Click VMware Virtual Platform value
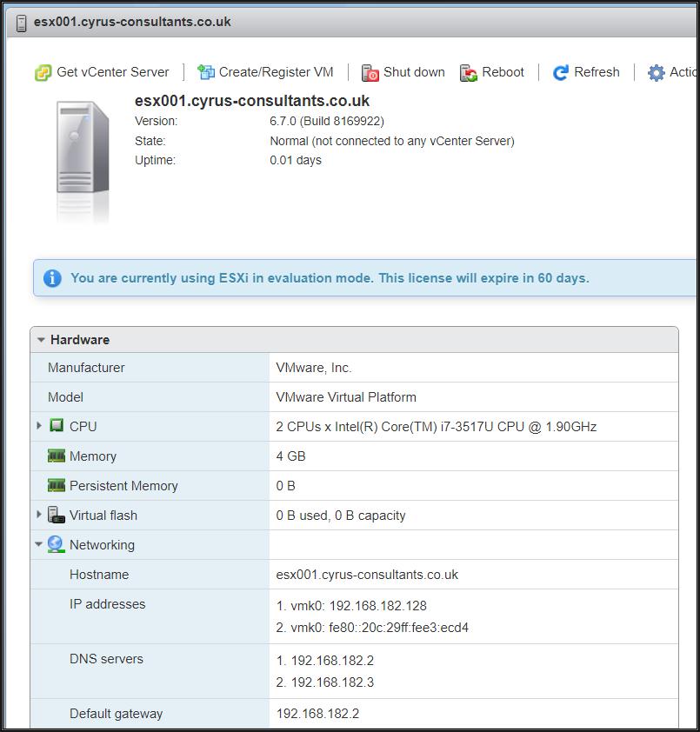Screen dimensions: 700x732 pos(346,397)
